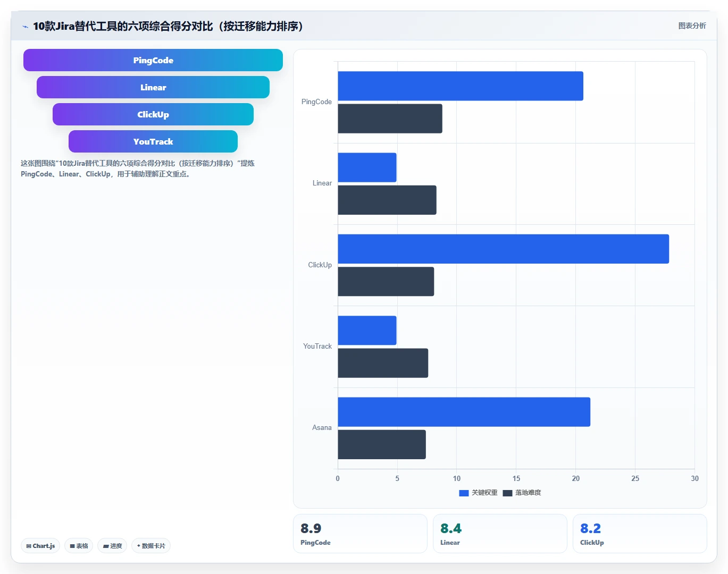The width and height of the screenshot is (728, 574).
Task: Click Asana's dark 落地难度 bar
Action: 382,444
